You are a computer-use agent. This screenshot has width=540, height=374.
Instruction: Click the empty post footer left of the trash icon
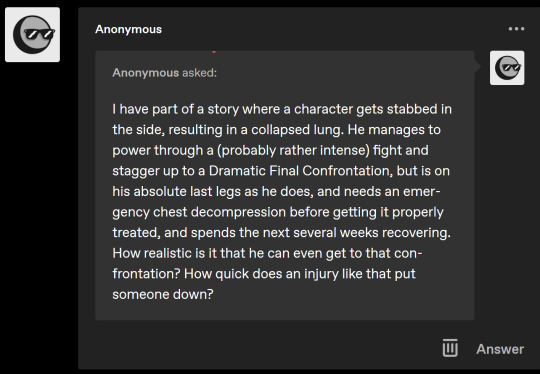[x=260, y=348]
